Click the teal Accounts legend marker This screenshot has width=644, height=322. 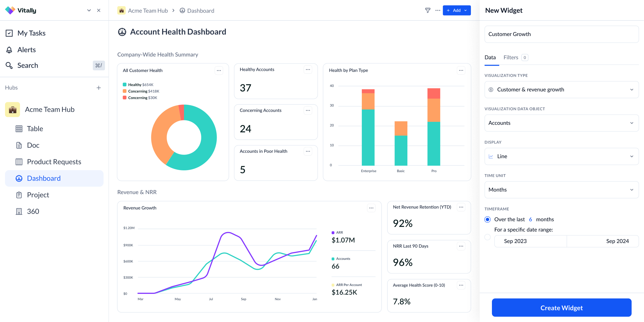pos(333,259)
